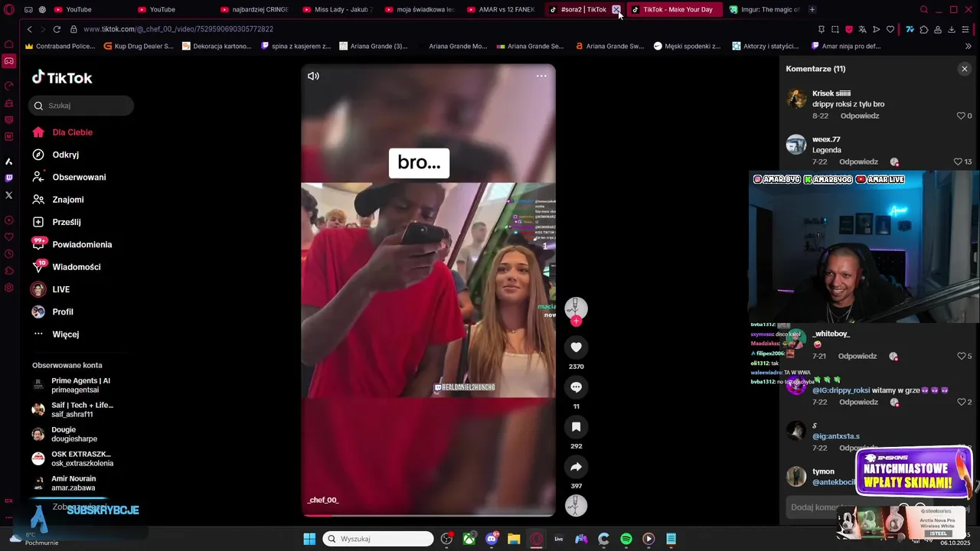Mute the TikTok video sound

click(x=313, y=76)
